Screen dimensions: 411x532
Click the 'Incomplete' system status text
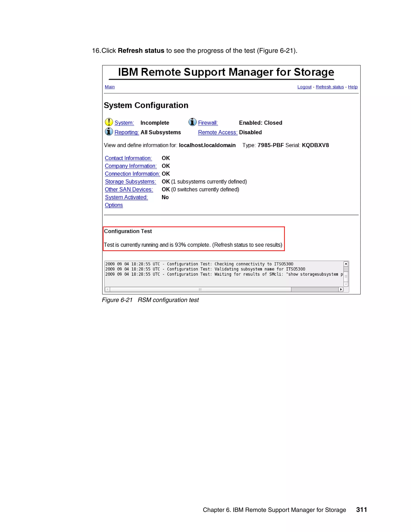point(155,123)
